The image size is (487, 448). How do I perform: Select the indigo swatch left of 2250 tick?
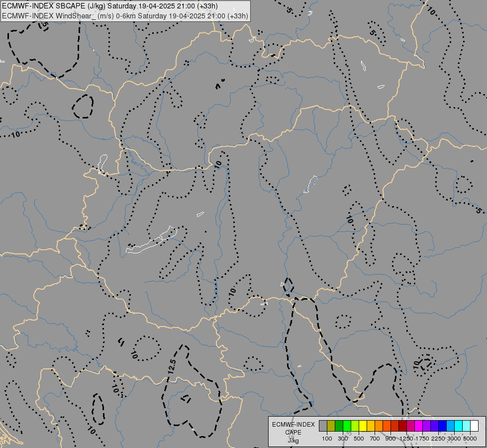pos(434,426)
